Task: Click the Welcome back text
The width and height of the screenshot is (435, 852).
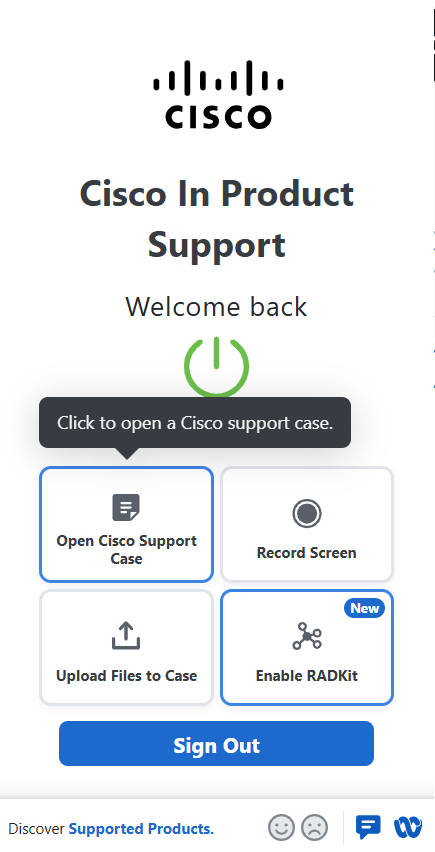Action: click(216, 306)
